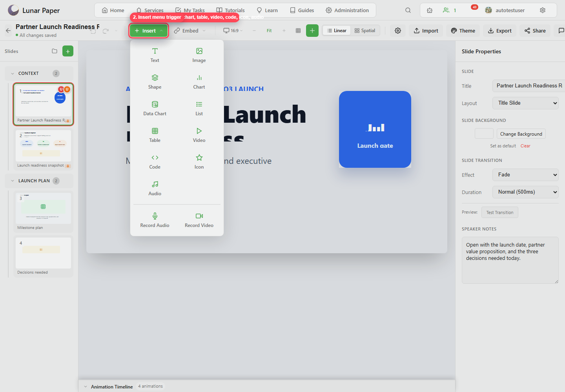Insert a Video element

pyautogui.click(x=199, y=135)
